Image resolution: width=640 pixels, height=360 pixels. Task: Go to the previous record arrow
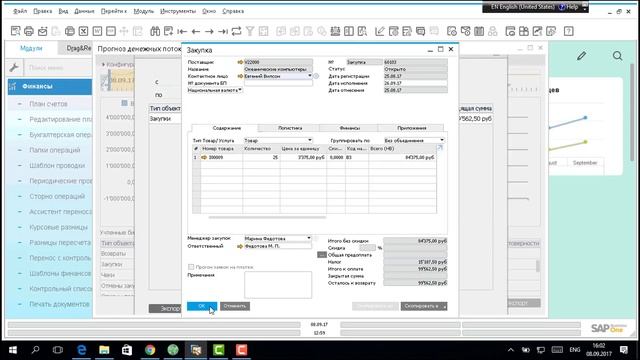click(x=196, y=31)
